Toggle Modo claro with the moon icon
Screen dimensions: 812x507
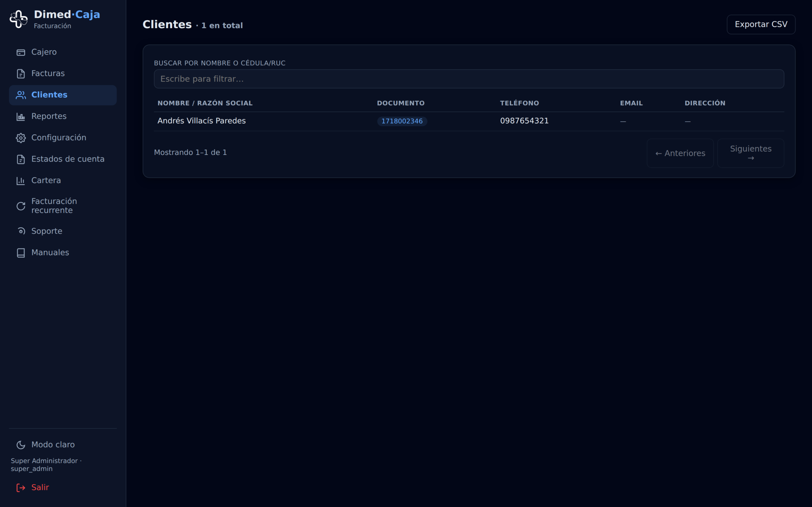tap(21, 445)
